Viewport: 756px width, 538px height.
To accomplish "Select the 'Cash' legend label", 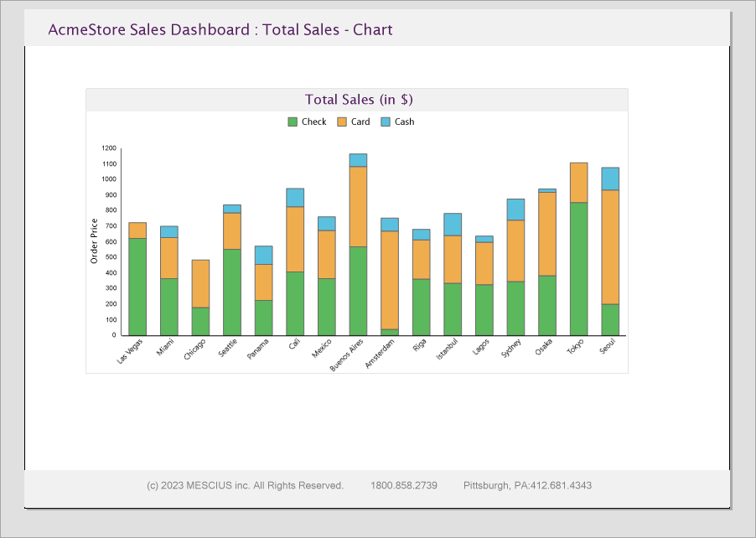I will click(404, 122).
